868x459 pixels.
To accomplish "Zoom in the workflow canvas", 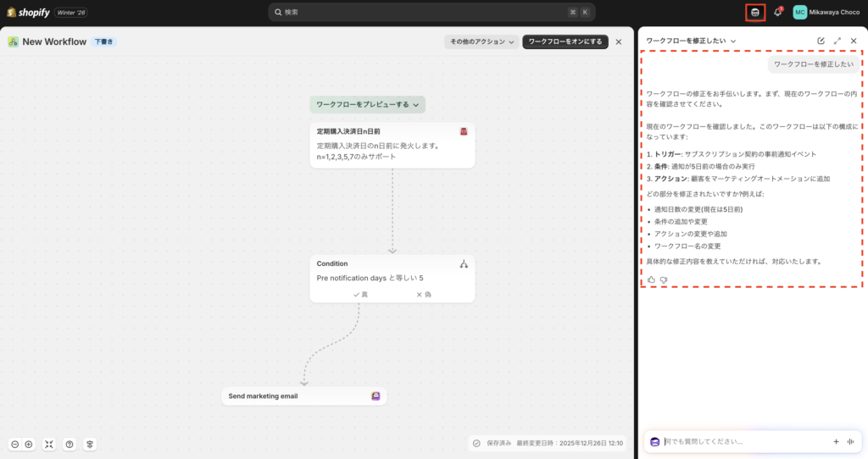I will tap(29, 444).
